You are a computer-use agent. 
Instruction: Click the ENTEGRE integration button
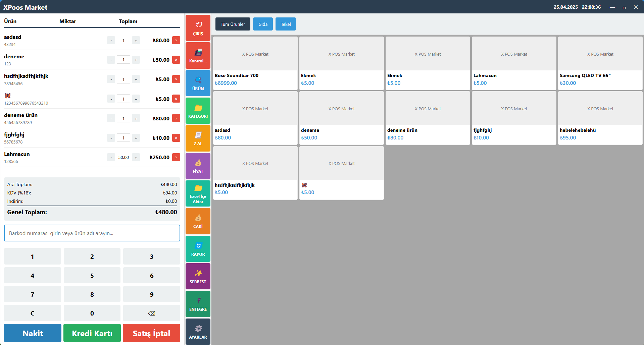tap(198, 304)
